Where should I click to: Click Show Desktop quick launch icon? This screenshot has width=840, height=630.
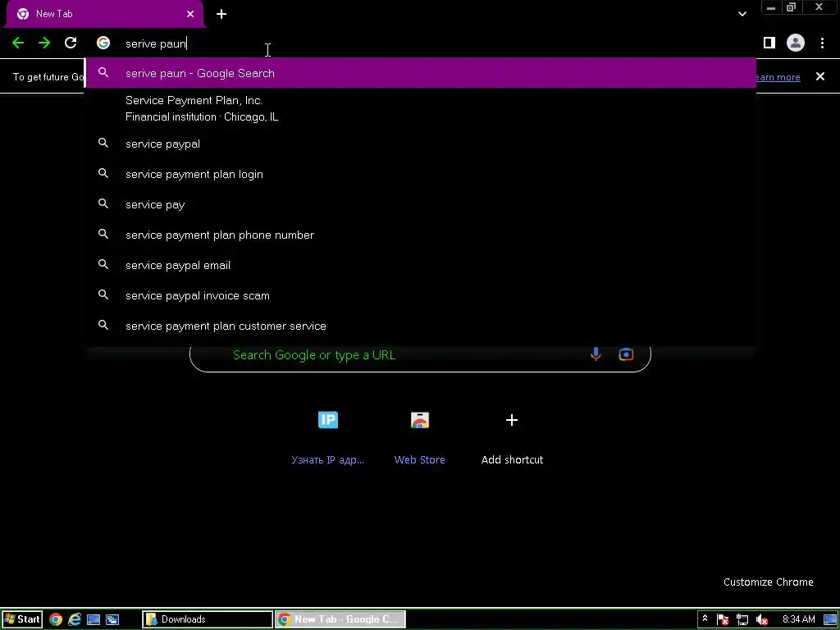click(94, 619)
